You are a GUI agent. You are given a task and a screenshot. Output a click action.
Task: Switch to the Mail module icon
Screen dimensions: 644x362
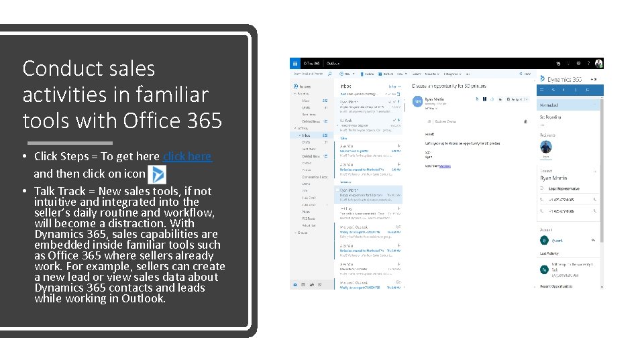point(295,284)
